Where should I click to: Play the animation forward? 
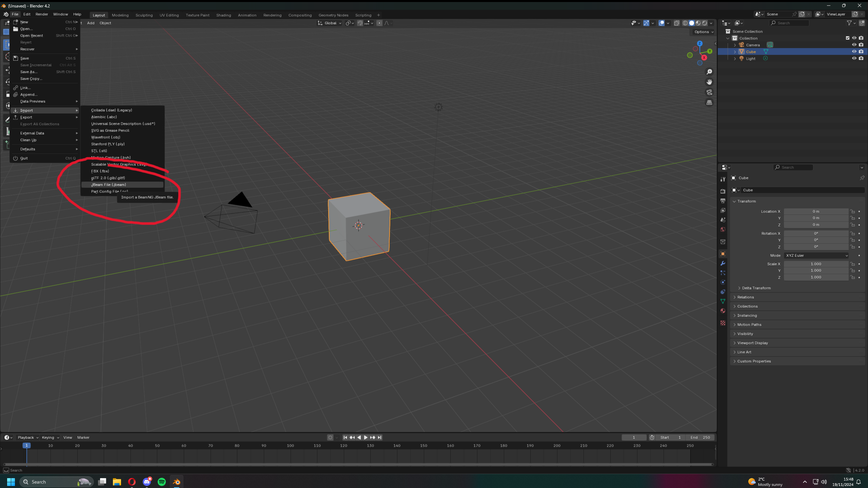366,438
